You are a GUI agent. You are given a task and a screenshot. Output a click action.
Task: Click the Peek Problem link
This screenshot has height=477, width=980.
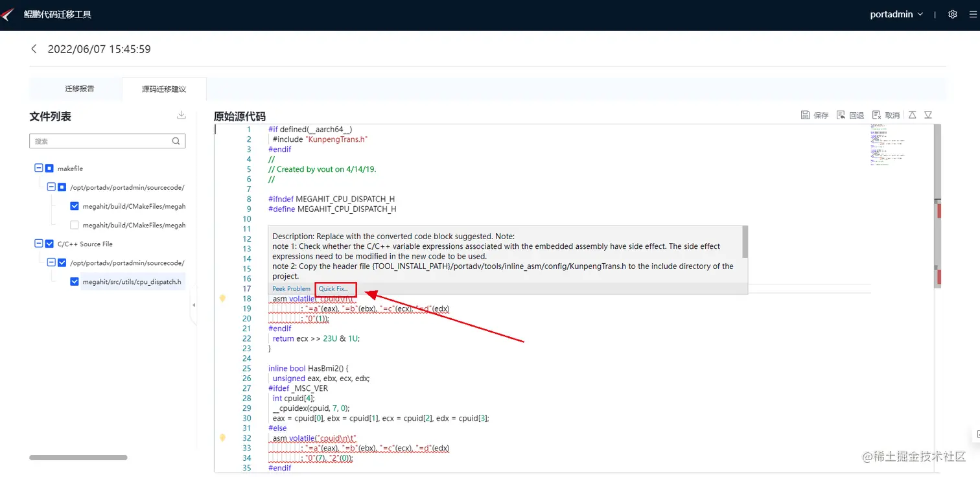tap(291, 288)
